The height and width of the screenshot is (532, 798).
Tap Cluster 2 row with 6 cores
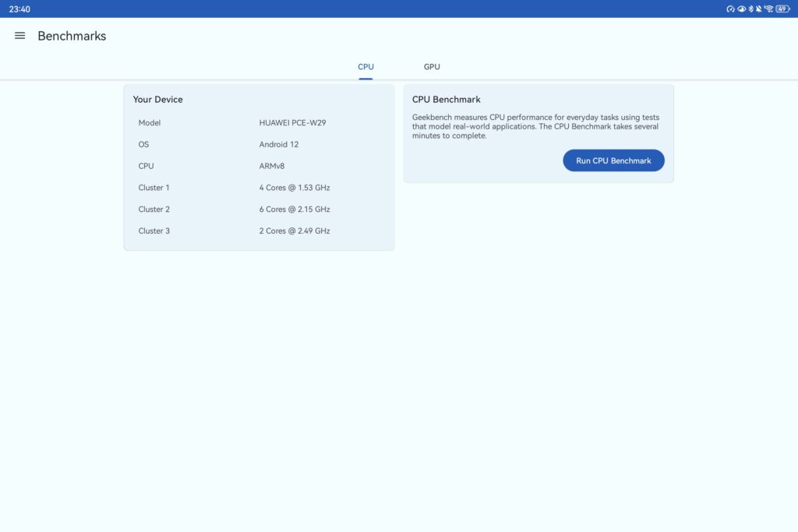pyautogui.click(x=259, y=210)
